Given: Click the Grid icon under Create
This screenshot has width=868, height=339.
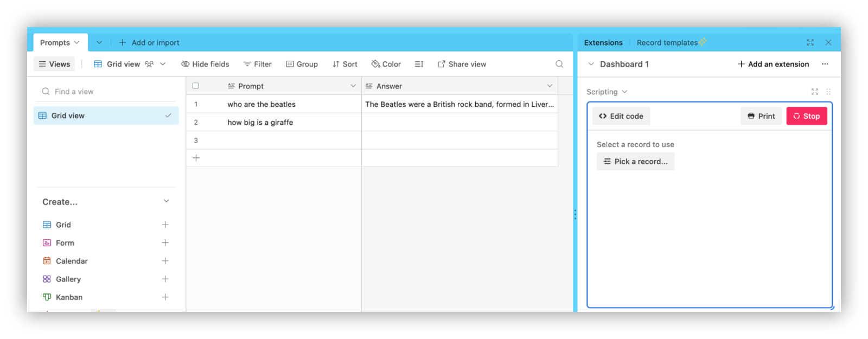Looking at the screenshot, I should pos(47,225).
